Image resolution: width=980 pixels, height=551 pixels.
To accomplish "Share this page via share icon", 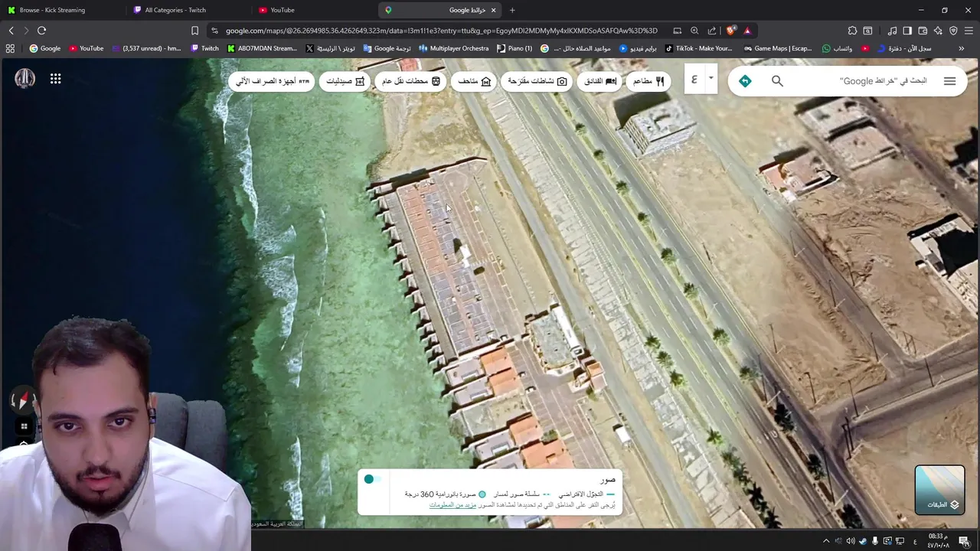I will tap(712, 31).
